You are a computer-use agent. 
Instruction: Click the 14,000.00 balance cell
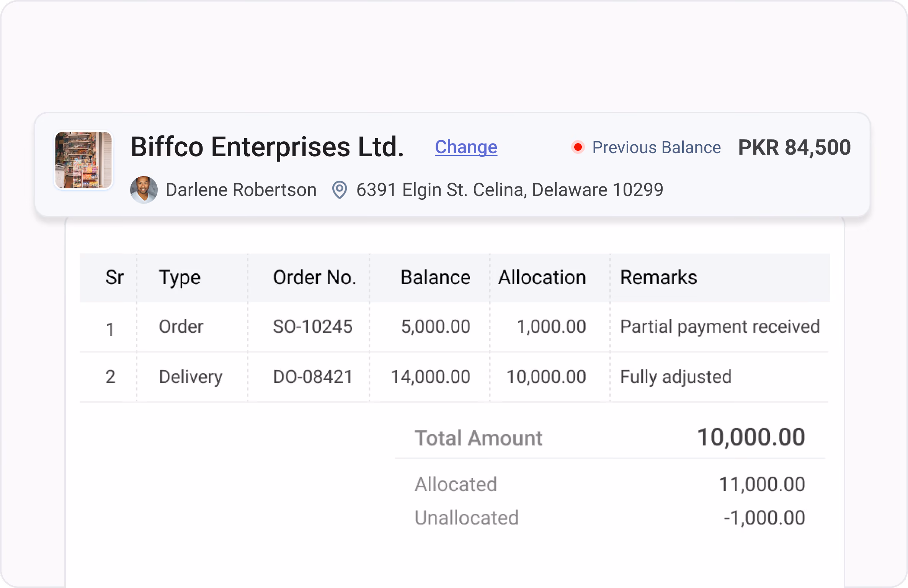pyautogui.click(x=431, y=377)
